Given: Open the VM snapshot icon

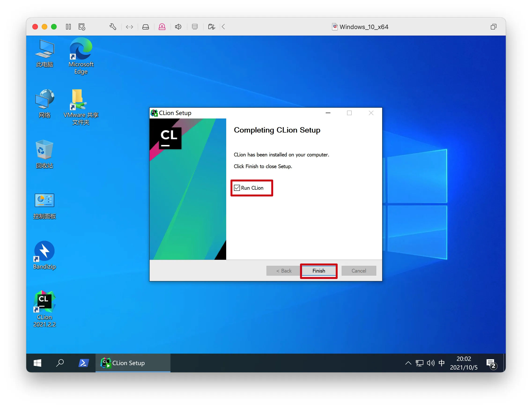Looking at the screenshot, I should pyautogui.click(x=82, y=27).
